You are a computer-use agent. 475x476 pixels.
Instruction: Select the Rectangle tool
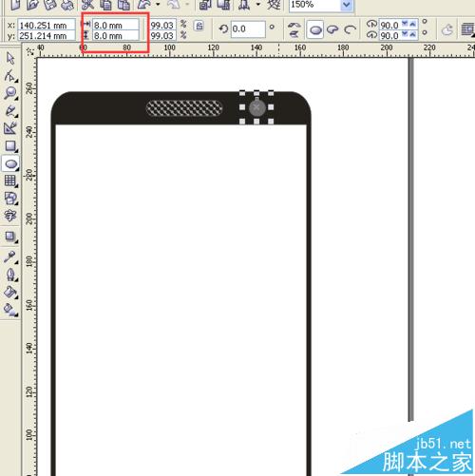click(10, 146)
